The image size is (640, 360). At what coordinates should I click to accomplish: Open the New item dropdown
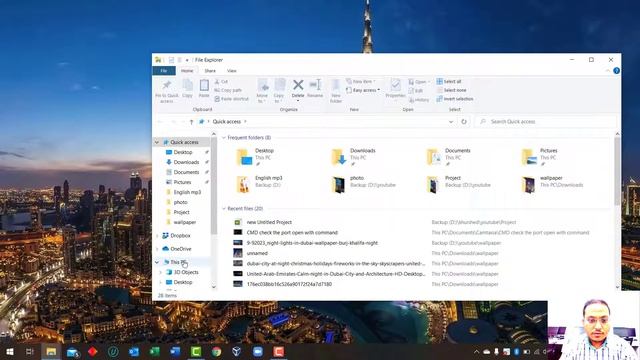click(x=361, y=82)
